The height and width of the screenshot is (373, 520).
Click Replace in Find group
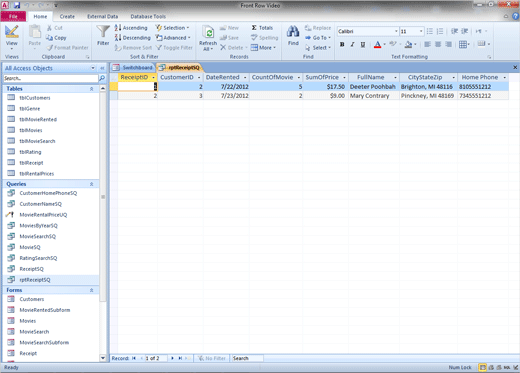pyautogui.click(x=318, y=28)
